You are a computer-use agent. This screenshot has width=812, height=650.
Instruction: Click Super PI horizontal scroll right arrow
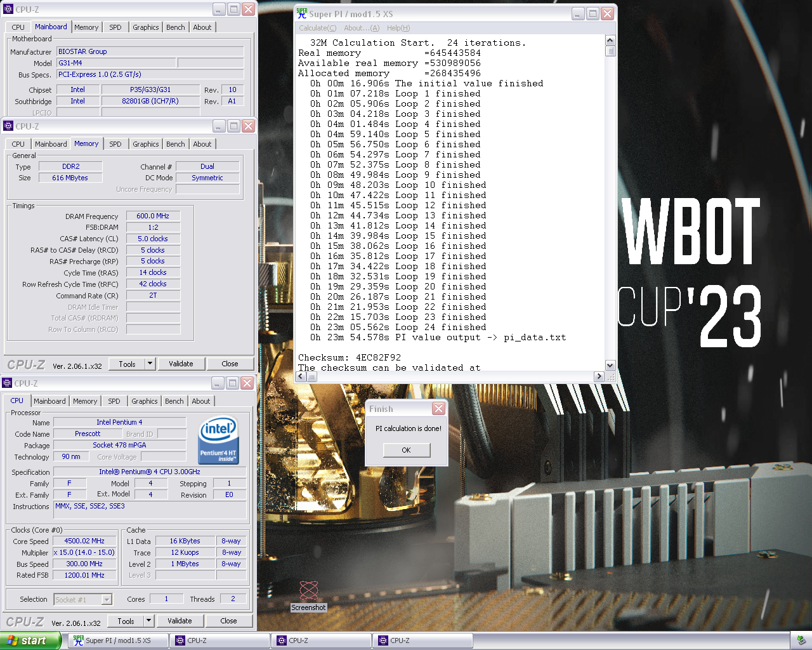[x=599, y=376]
